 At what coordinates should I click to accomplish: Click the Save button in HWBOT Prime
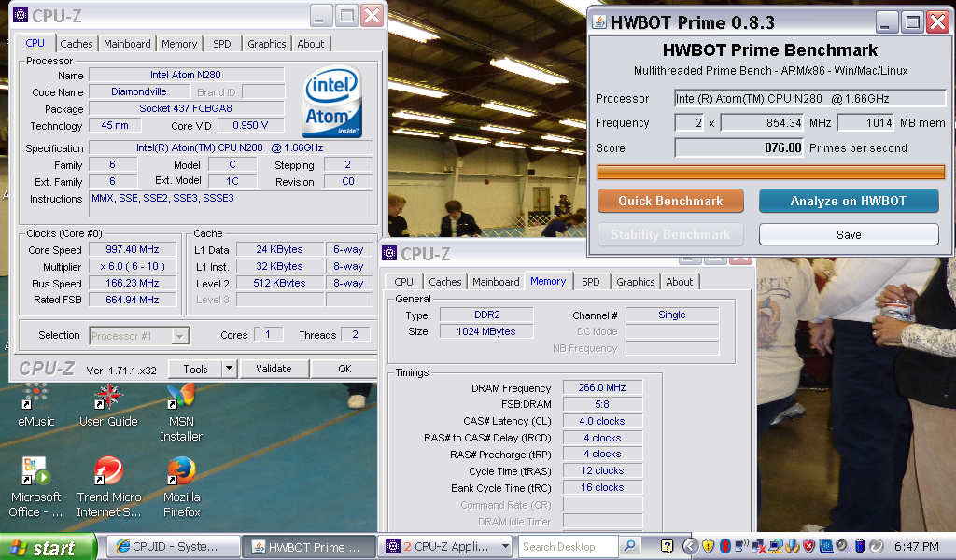tap(849, 234)
